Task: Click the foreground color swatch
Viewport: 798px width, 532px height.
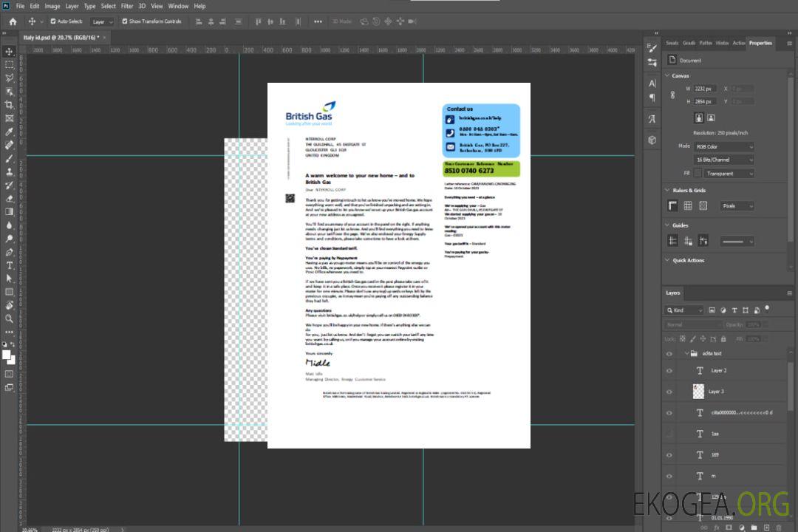Action: click(7, 355)
